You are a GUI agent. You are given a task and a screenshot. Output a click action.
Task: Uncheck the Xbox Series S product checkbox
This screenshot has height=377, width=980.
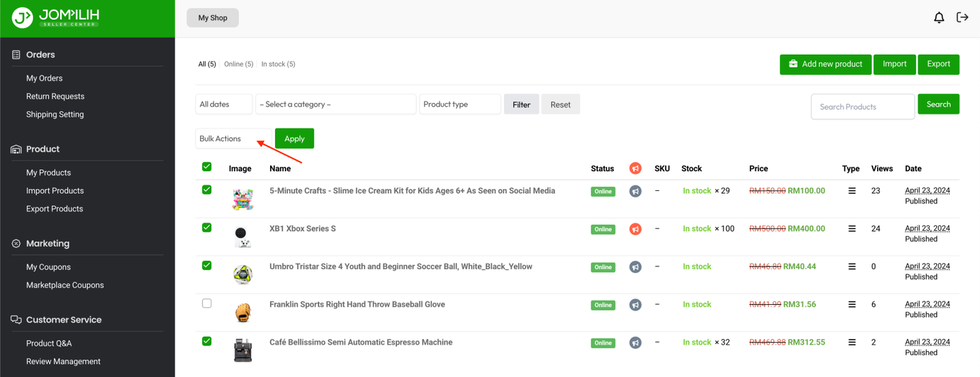206,227
